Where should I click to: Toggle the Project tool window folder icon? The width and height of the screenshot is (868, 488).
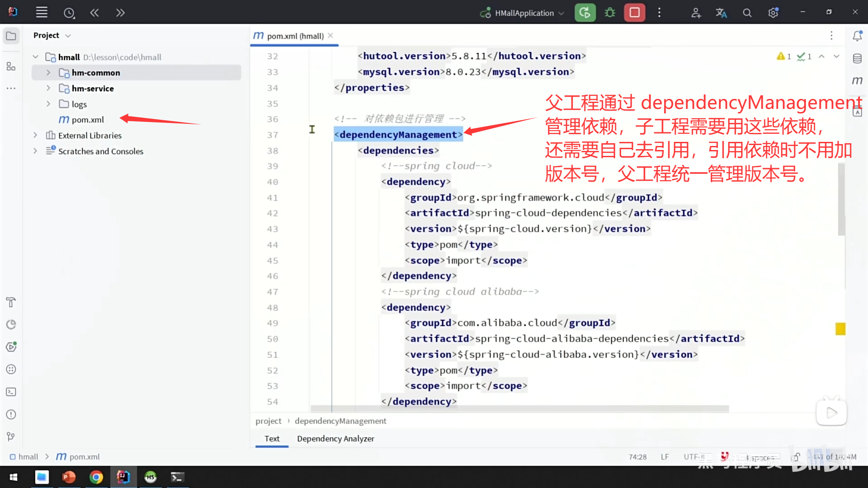point(11,36)
